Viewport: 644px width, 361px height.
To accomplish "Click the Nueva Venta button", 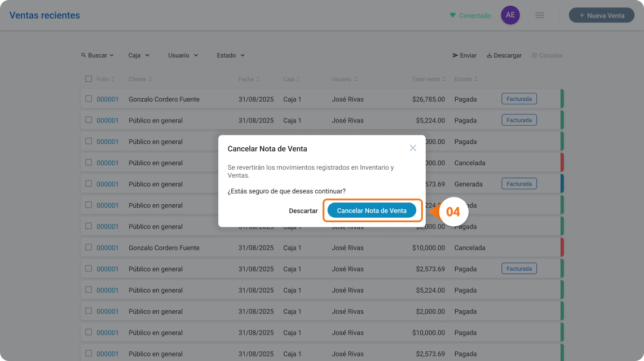I will point(602,15).
